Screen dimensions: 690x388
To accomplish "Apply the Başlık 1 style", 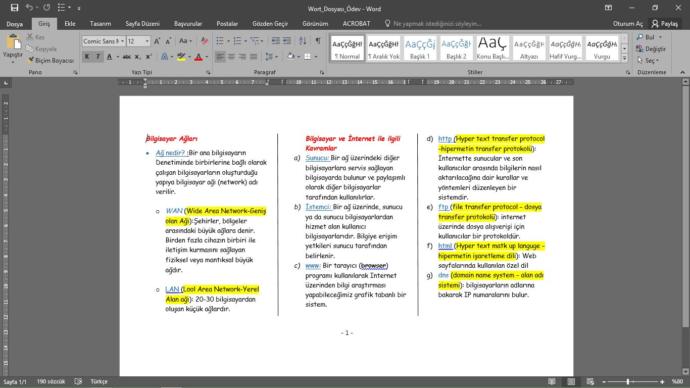I will point(420,48).
